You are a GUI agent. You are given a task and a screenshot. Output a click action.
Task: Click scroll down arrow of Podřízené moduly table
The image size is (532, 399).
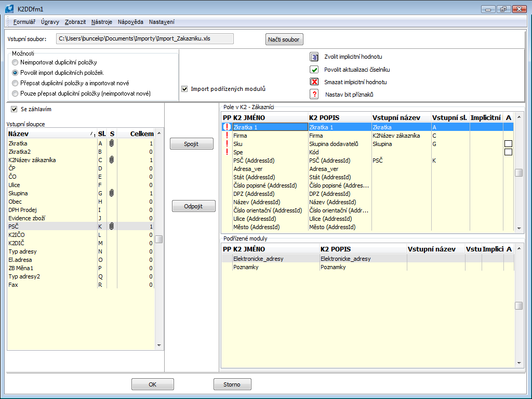click(x=519, y=363)
